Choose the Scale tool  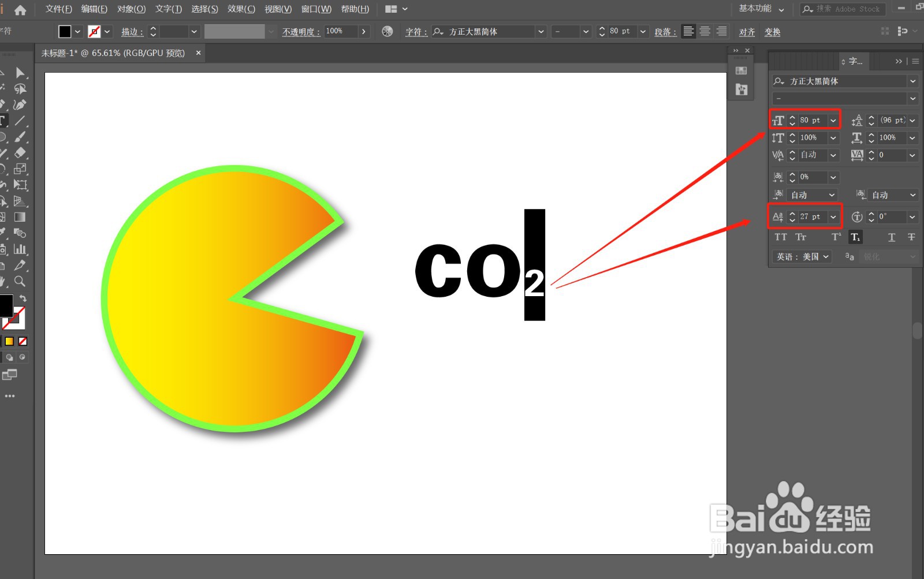pos(20,169)
